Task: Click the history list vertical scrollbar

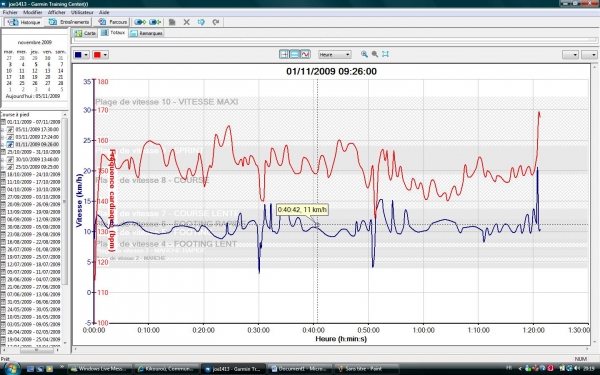Action: tap(65, 230)
